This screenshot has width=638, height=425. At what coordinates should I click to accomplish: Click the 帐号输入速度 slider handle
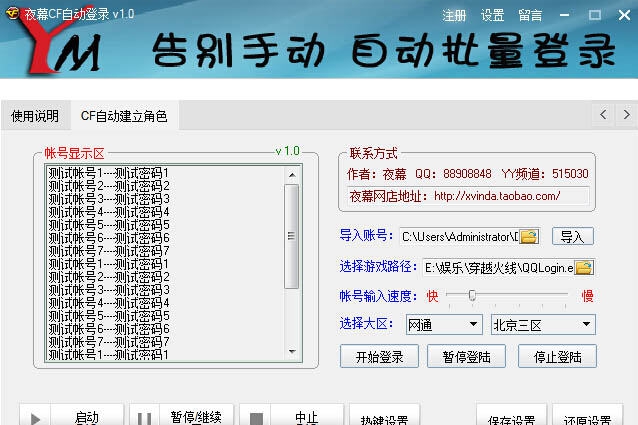(472, 295)
